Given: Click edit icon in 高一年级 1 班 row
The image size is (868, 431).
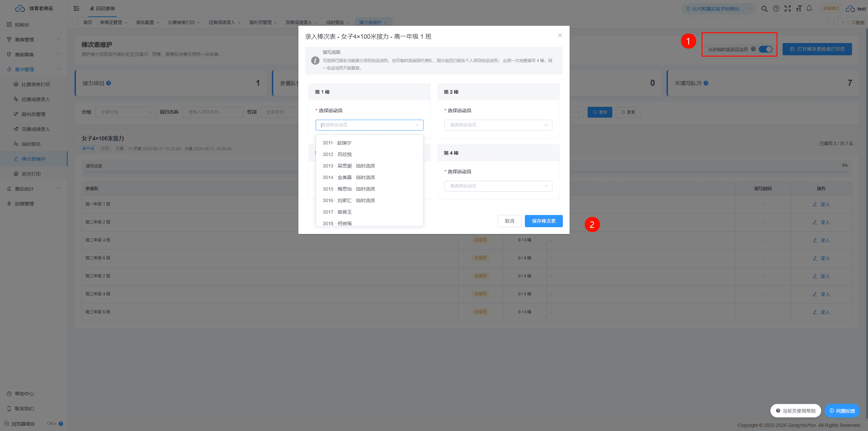Looking at the screenshot, I should (815, 204).
